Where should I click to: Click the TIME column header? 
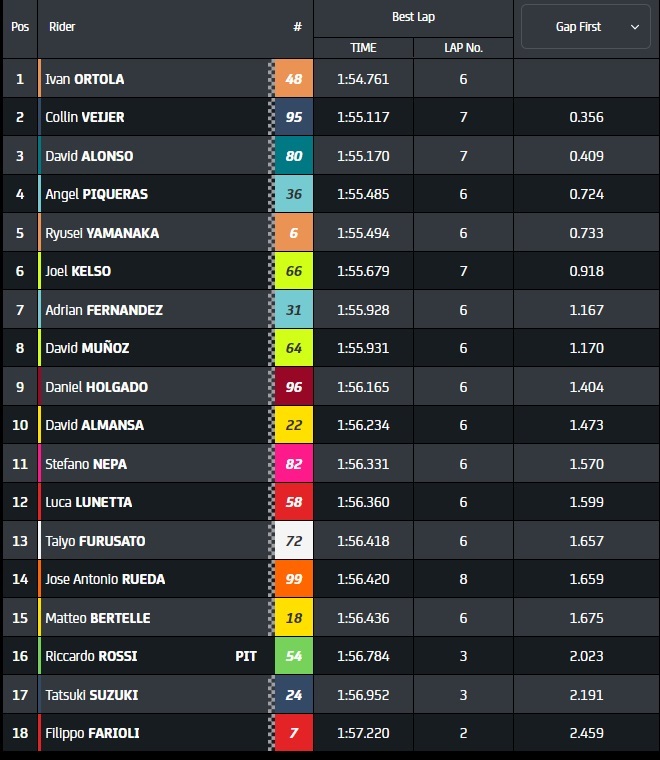[363, 48]
